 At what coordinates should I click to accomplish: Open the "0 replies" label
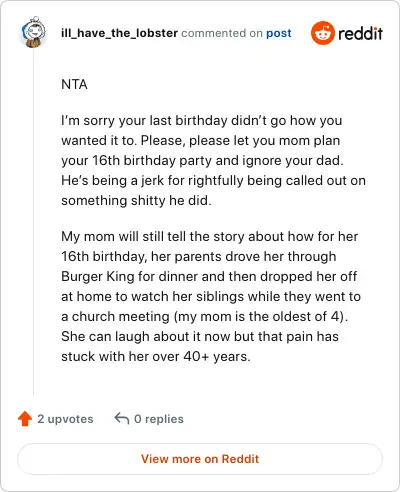pos(159,419)
